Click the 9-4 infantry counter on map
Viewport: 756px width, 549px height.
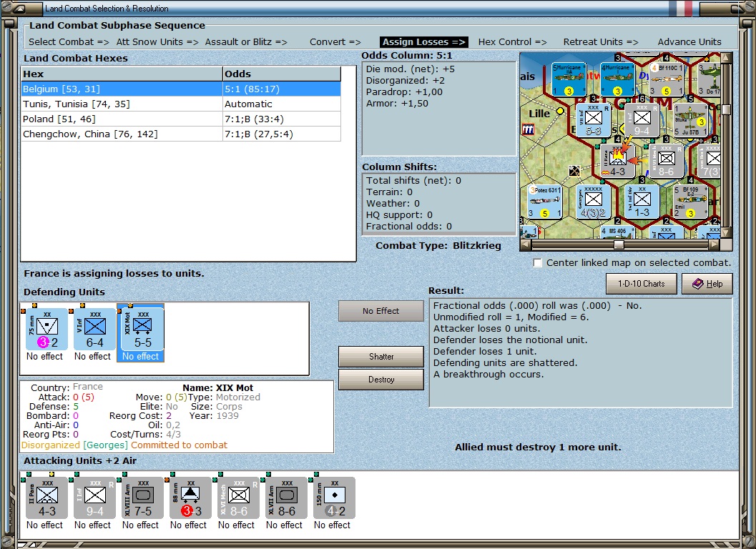pos(642,120)
